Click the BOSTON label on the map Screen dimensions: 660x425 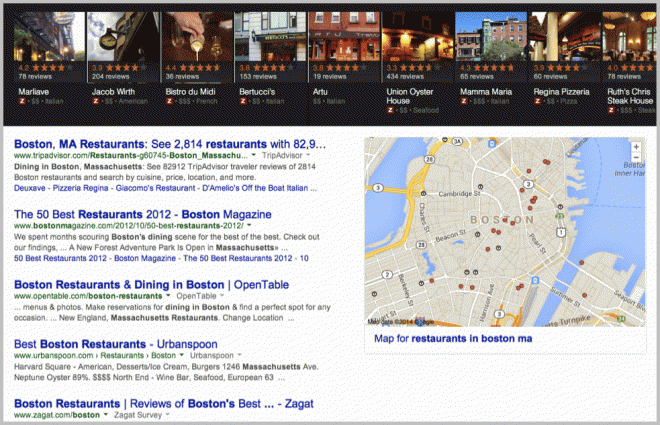coord(502,220)
